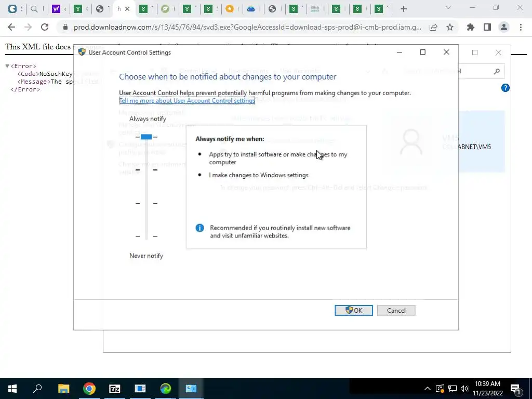The image size is (532, 399).
Task: Click the closing </Error> tag text
Action: coord(25,89)
